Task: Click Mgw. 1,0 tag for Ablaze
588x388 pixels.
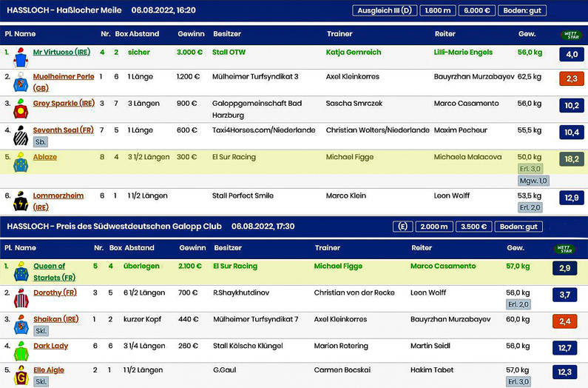Action: pos(533,181)
